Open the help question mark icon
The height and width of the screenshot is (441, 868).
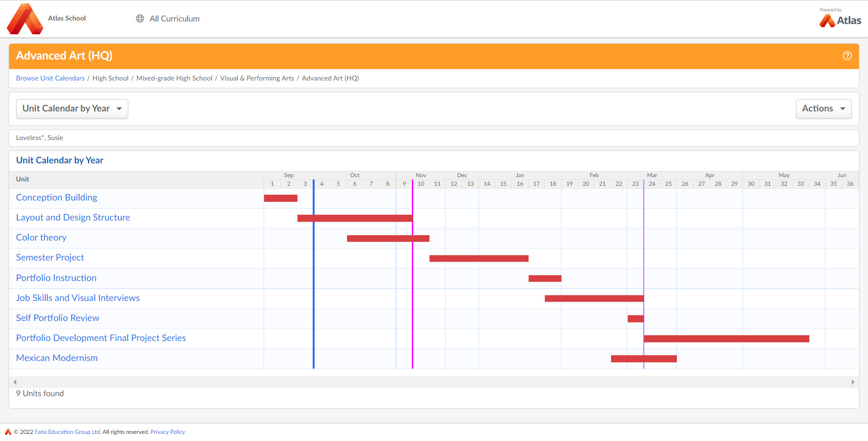coord(847,56)
